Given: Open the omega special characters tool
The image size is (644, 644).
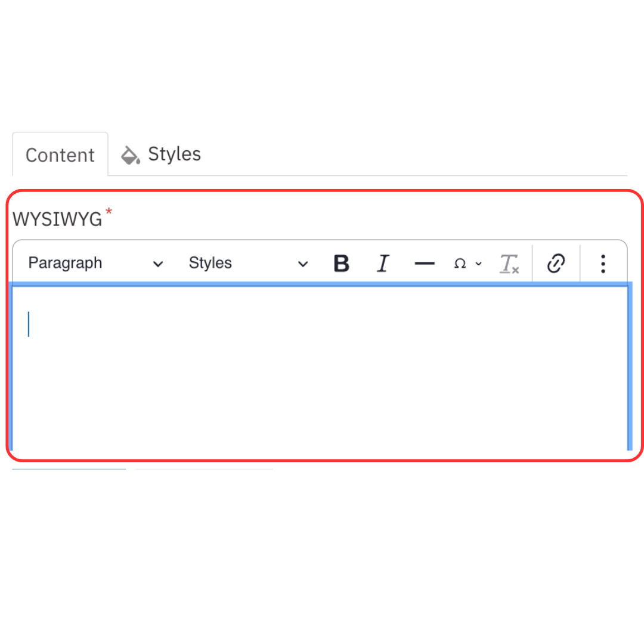Looking at the screenshot, I should [460, 264].
